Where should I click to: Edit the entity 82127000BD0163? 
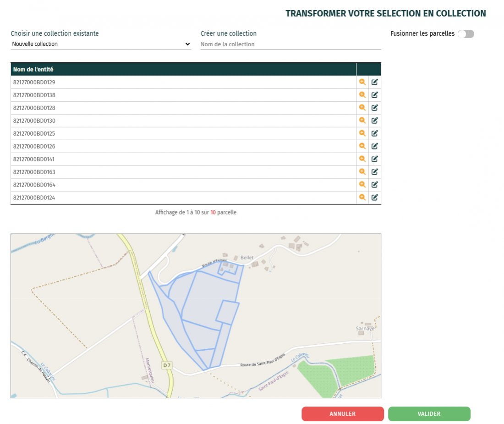(374, 172)
